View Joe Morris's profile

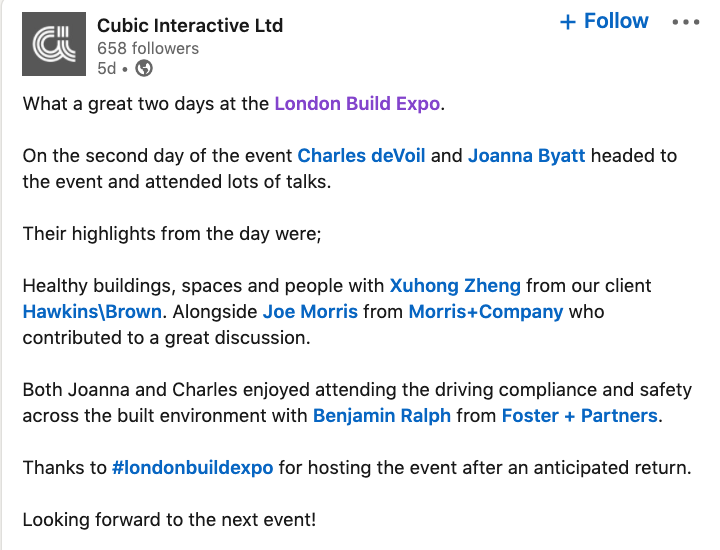pos(310,312)
